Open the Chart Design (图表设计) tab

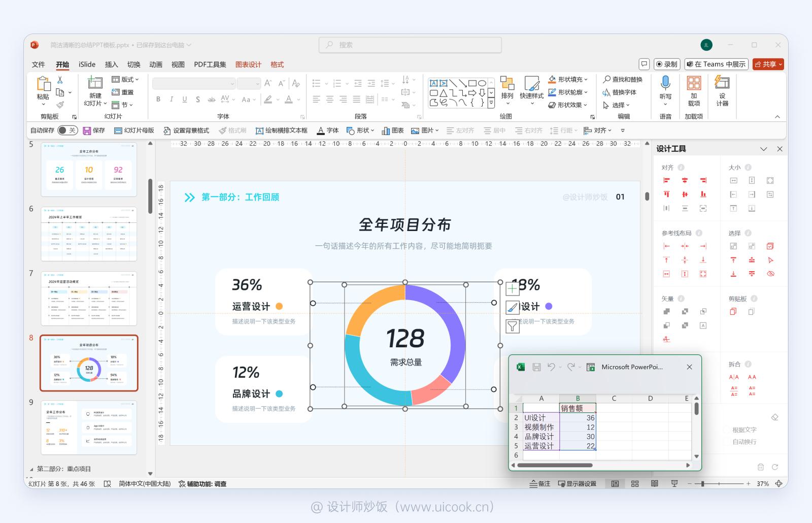click(248, 64)
